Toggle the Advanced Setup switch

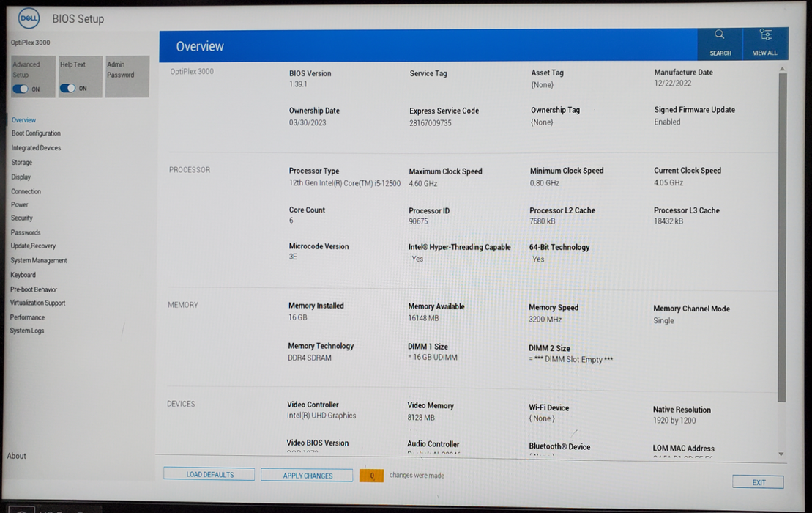point(21,89)
